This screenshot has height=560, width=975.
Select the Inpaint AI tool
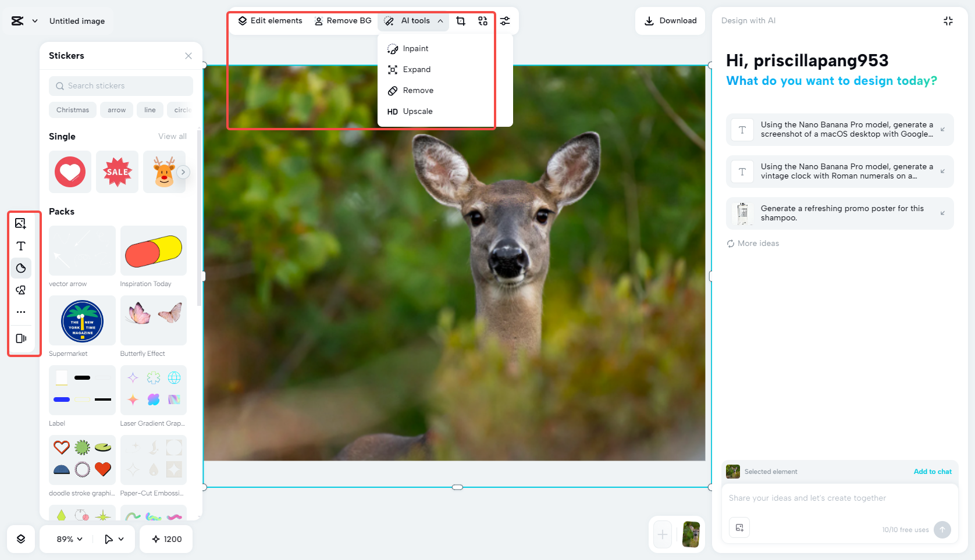pos(415,48)
